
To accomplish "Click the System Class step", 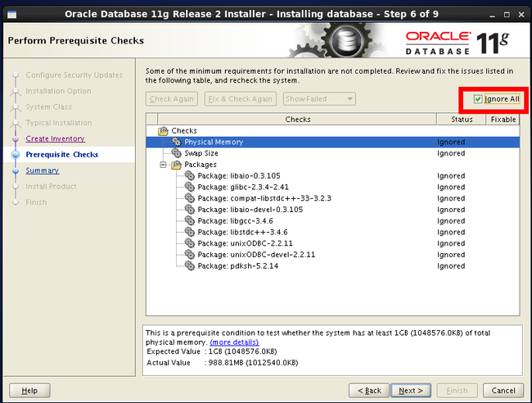I will [49, 107].
